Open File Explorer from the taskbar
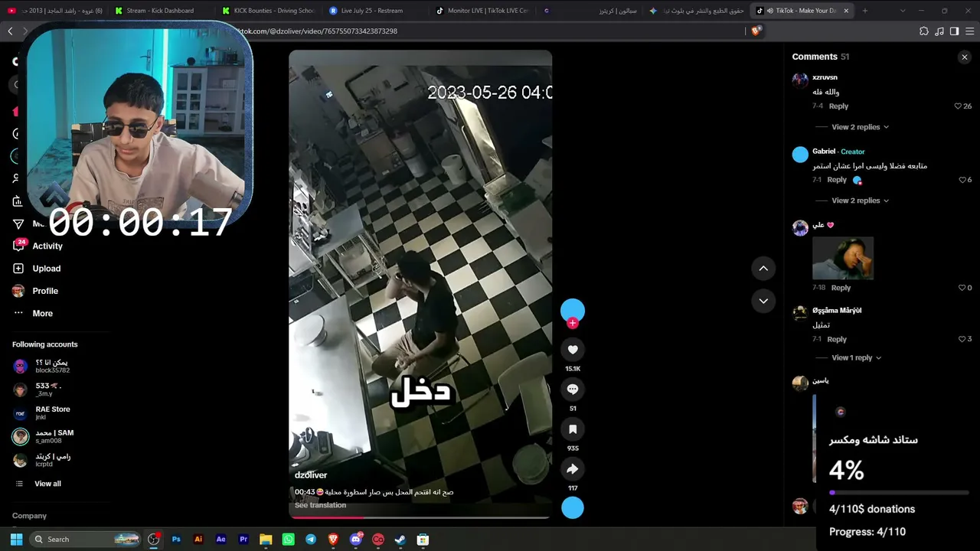The width and height of the screenshot is (980, 551). [266, 540]
